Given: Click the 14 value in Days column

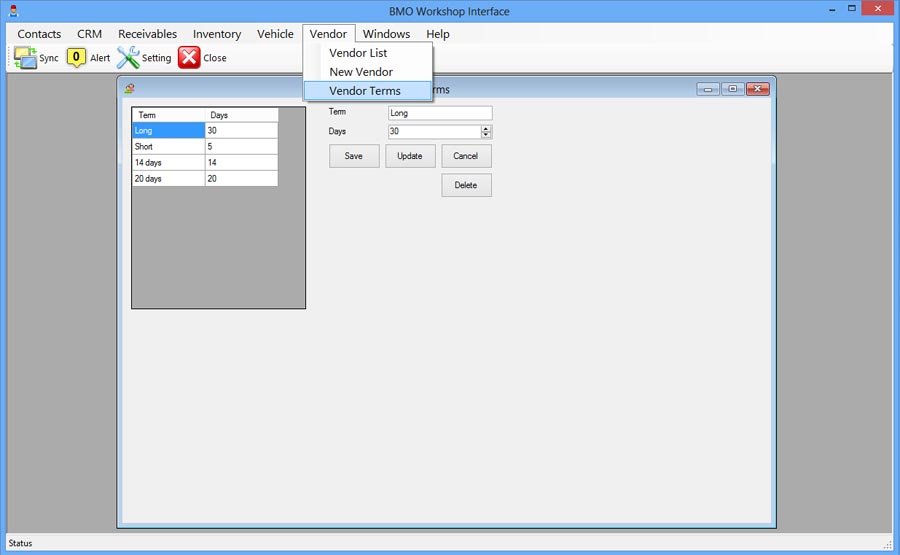Looking at the screenshot, I should 242,162.
